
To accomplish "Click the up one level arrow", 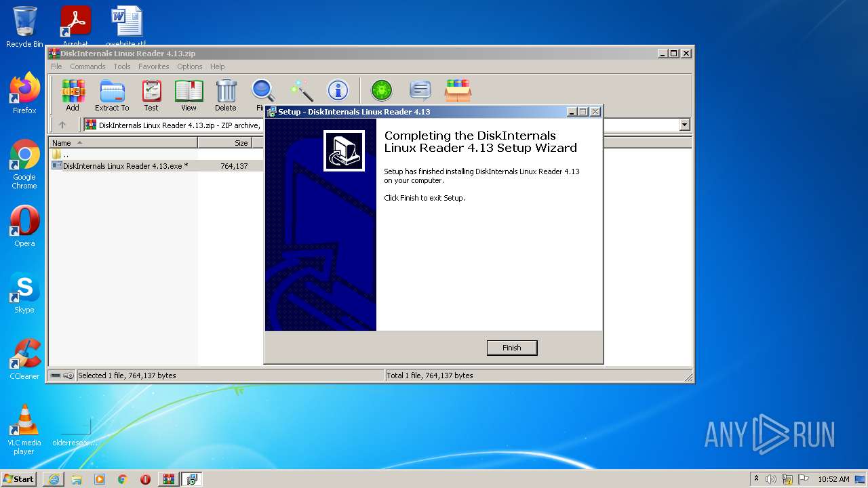I will (x=62, y=125).
